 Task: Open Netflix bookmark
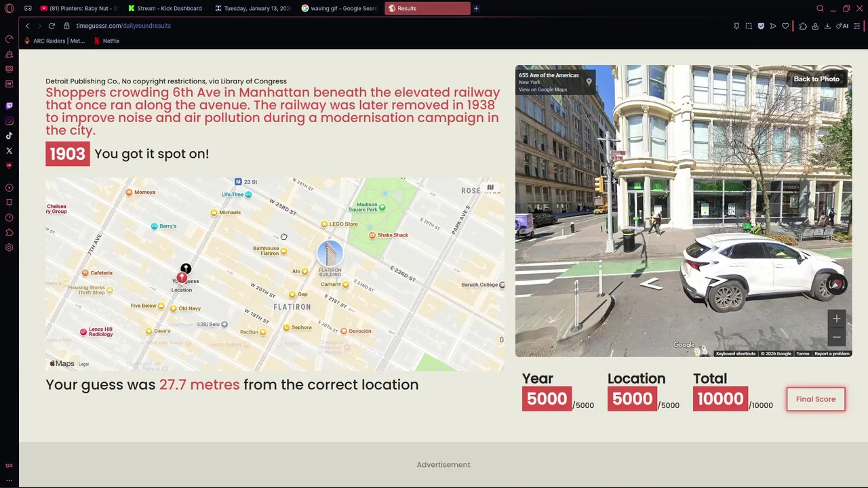tap(106, 41)
